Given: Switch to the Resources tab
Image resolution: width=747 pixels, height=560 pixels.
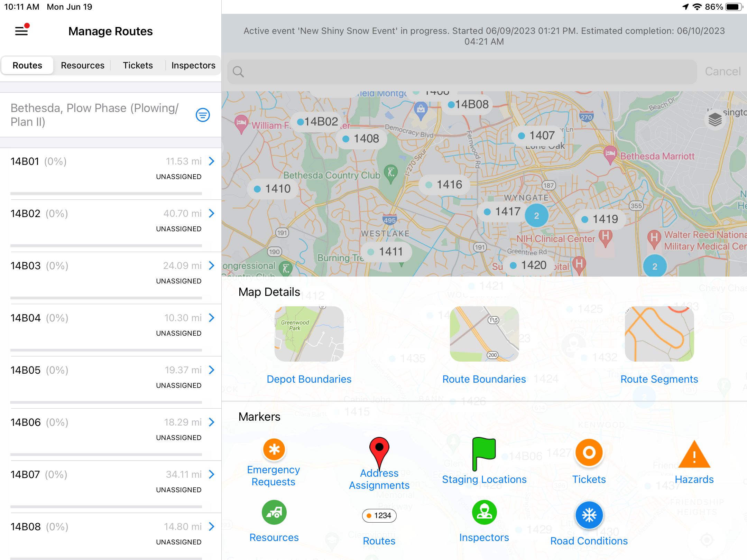Looking at the screenshot, I should tap(82, 65).
